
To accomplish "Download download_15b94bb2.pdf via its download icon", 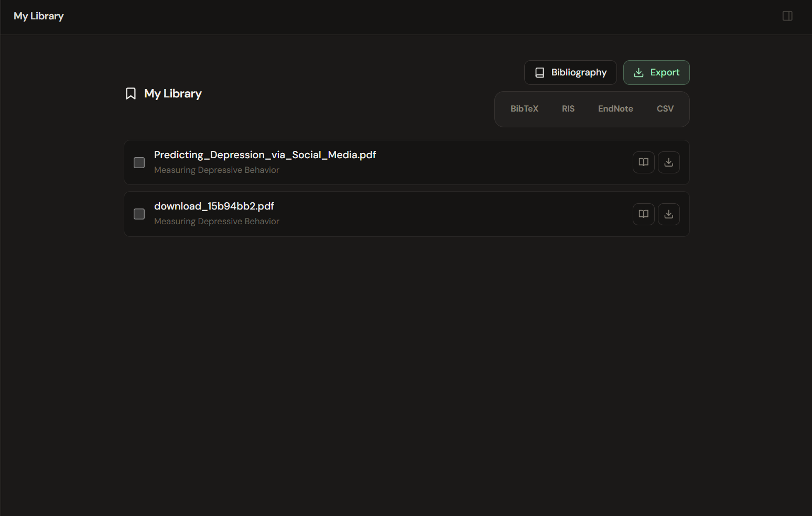I will point(669,214).
